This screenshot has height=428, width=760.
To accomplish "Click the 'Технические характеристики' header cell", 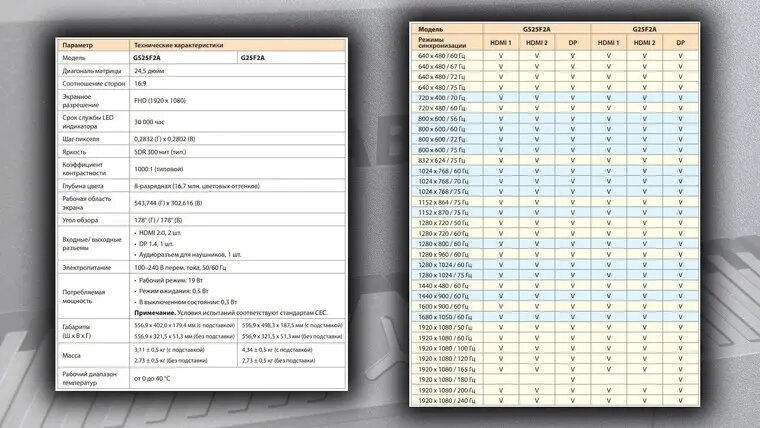I will (238, 45).
